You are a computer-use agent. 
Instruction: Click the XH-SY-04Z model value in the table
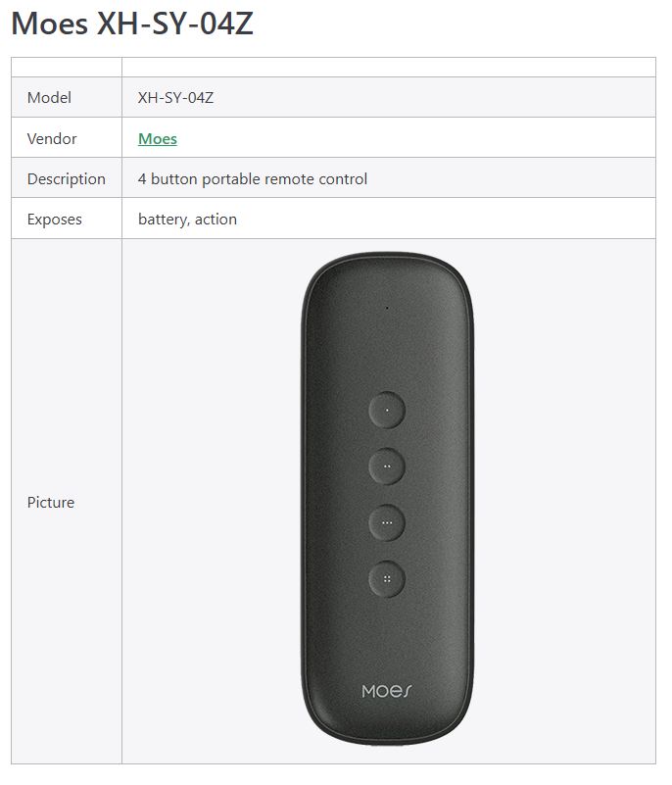pyautogui.click(x=175, y=98)
